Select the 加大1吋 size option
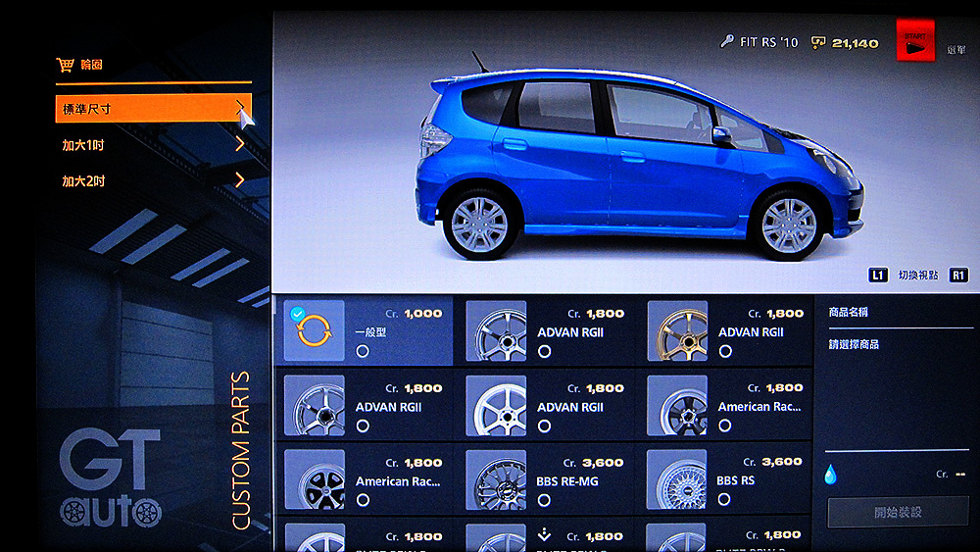The width and height of the screenshot is (980, 552). 83,145
